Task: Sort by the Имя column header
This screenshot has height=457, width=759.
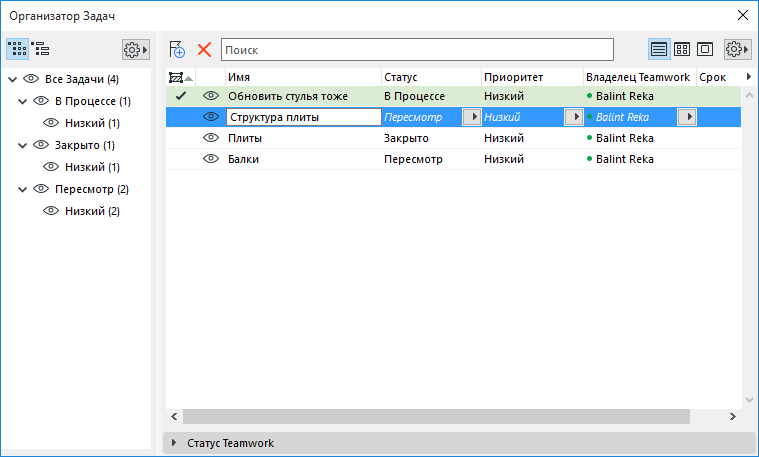Action: coord(303,77)
